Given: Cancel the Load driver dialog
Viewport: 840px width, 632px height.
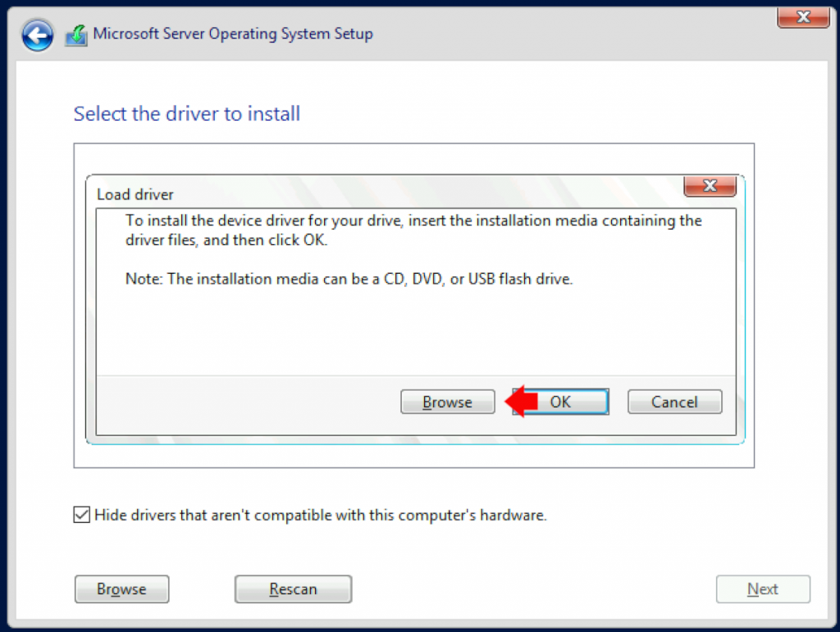Looking at the screenshot, I should coord(674,402).
